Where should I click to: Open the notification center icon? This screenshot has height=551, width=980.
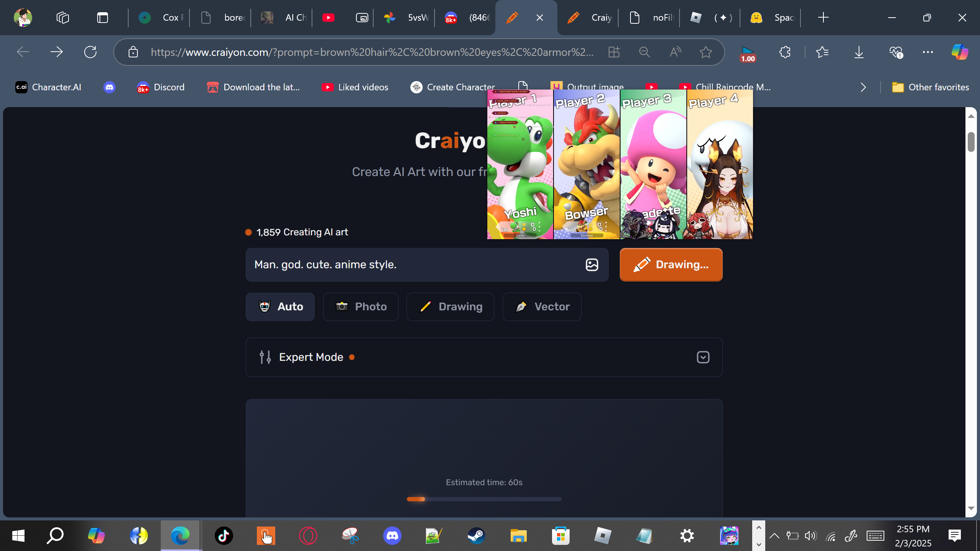pos(955,536)
